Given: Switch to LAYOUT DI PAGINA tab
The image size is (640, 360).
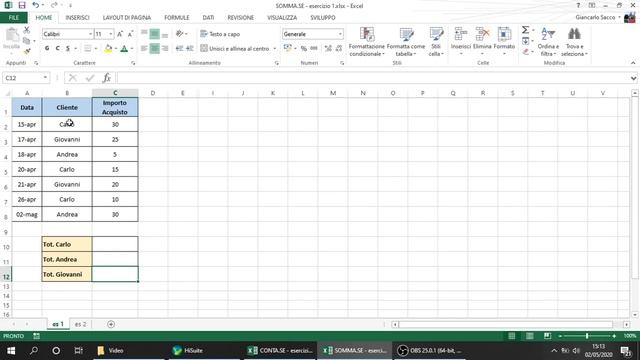Looking at the screenshot, I should [127, 18].
